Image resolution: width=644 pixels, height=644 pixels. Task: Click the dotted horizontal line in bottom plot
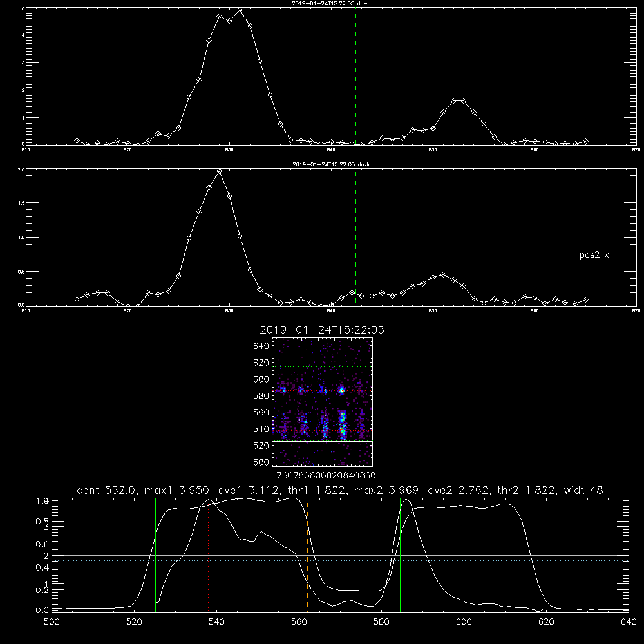click(340, 561)
